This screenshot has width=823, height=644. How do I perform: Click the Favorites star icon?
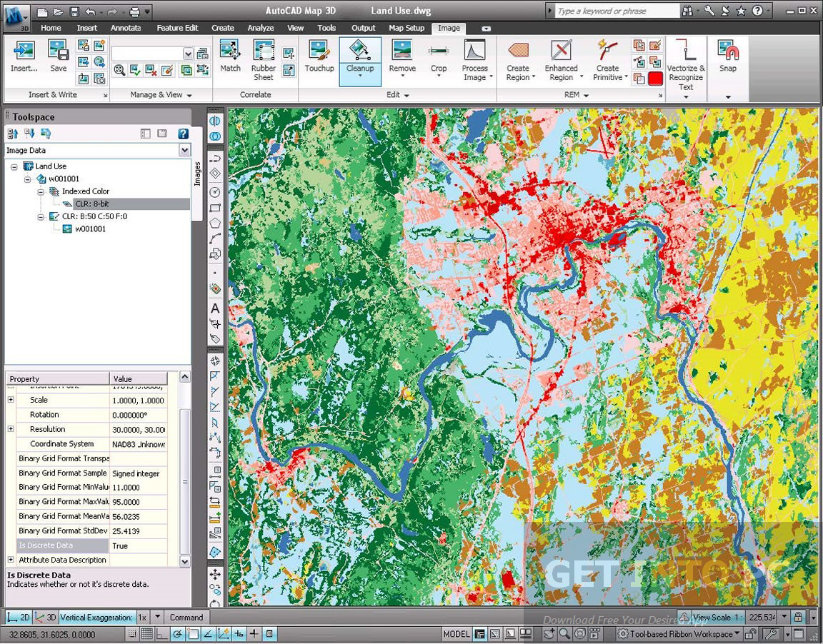tap(741, 11)
